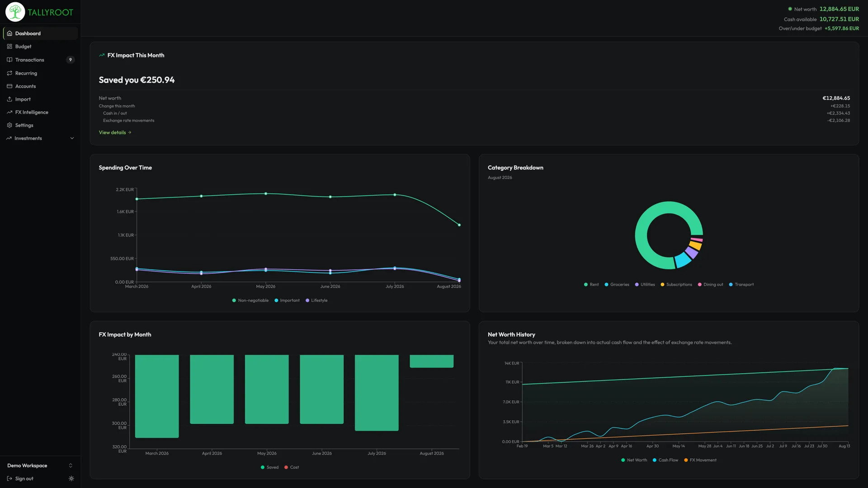
Task: Click the Cash available 10,727.51 EUR value
Action: [x=839, y=19]
